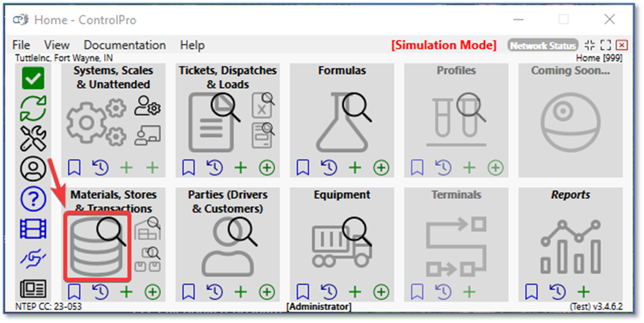This screenshot has width=644, height=323.
Task: Click the blue question mark help icon
Action: (x=33, y=199)
